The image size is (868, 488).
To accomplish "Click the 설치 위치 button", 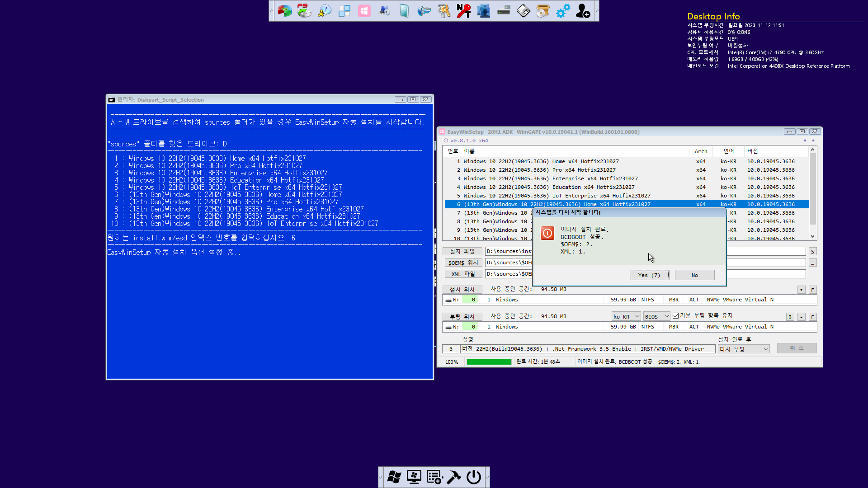I will 462,290.
